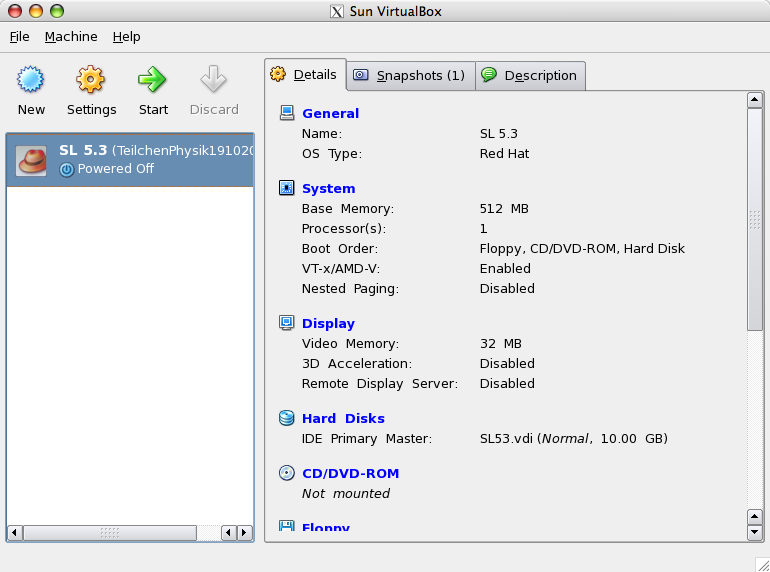
Task: Click the '3D Acceleration:' label
Action: 357,364
